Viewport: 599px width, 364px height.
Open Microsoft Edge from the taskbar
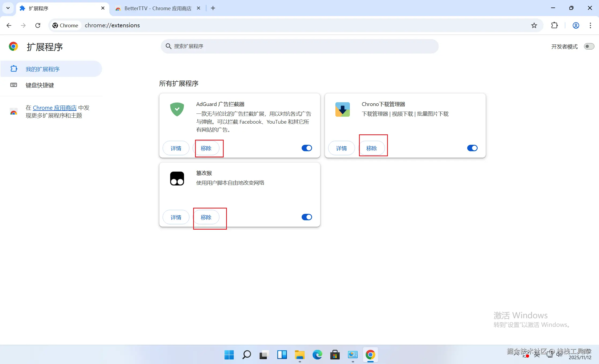(x=317, y=355)
